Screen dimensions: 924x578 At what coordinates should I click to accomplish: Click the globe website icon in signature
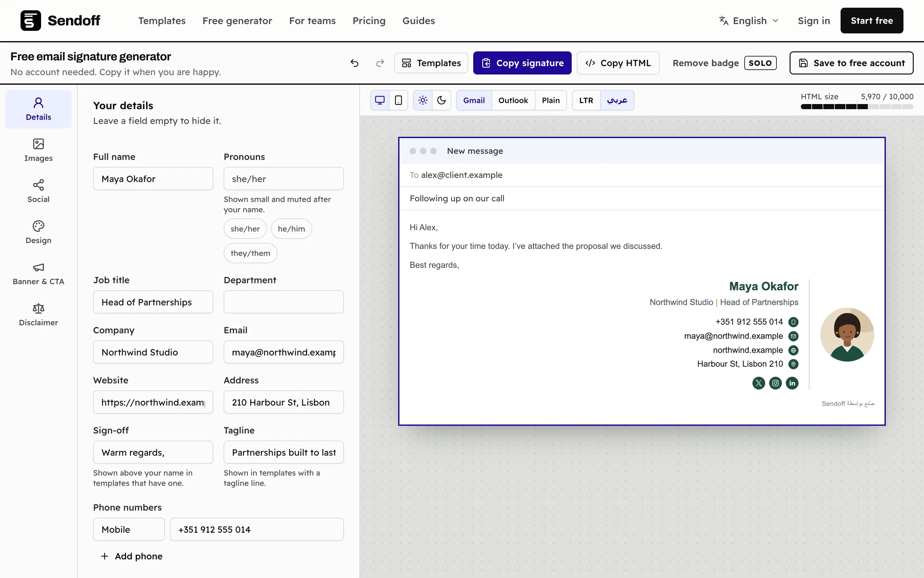click(x=793, y=350)
